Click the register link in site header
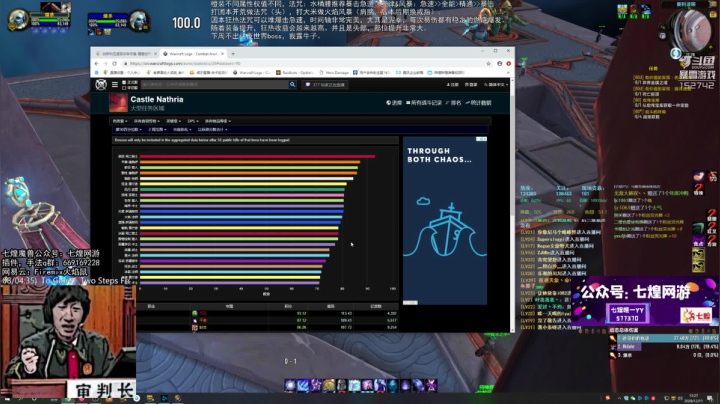The image size is (720, 404). click(x=452, y=84)
